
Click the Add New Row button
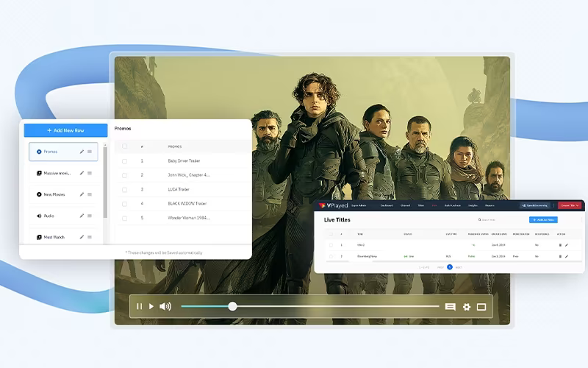click(x=65, y=130)
